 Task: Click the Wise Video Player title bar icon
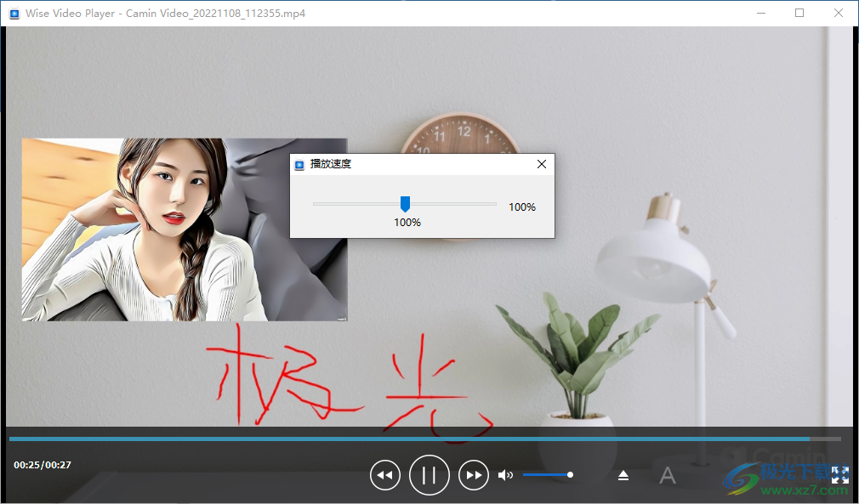click(x=13, y=13)
